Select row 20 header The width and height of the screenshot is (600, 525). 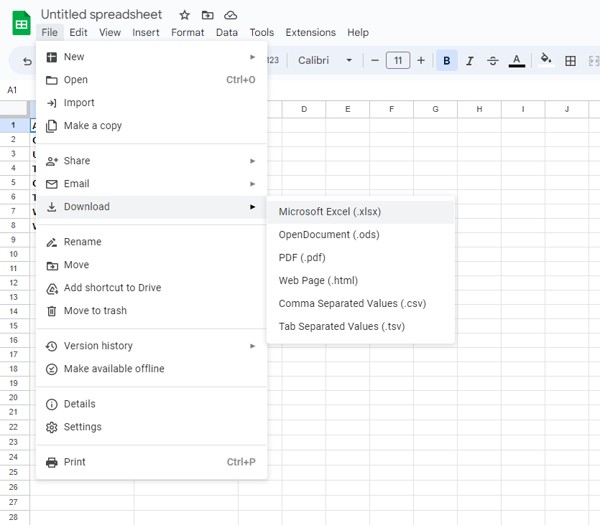pos(14,398)
